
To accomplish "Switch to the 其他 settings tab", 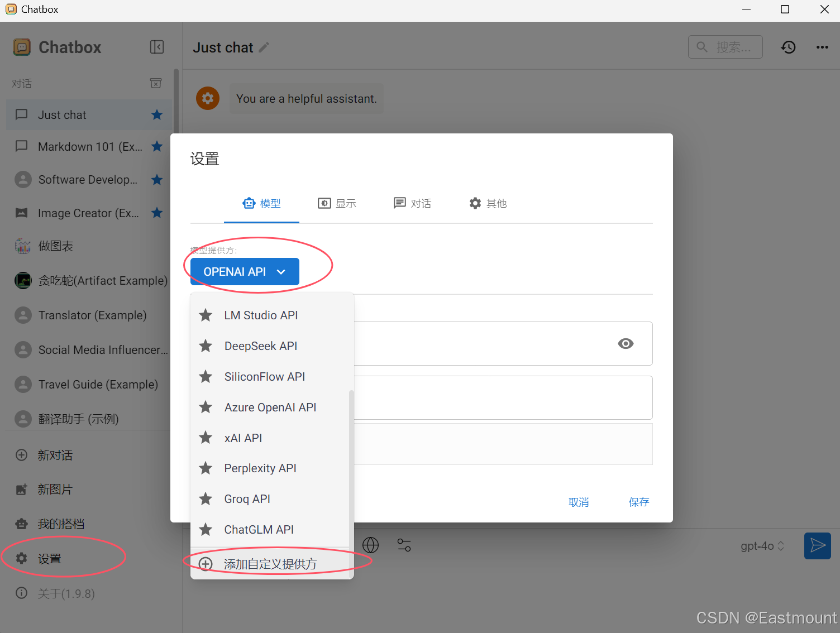I will coord(488,204).
